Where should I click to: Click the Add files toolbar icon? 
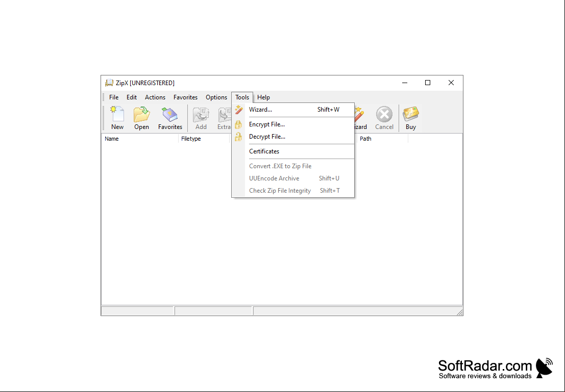[x=201, y=115]
